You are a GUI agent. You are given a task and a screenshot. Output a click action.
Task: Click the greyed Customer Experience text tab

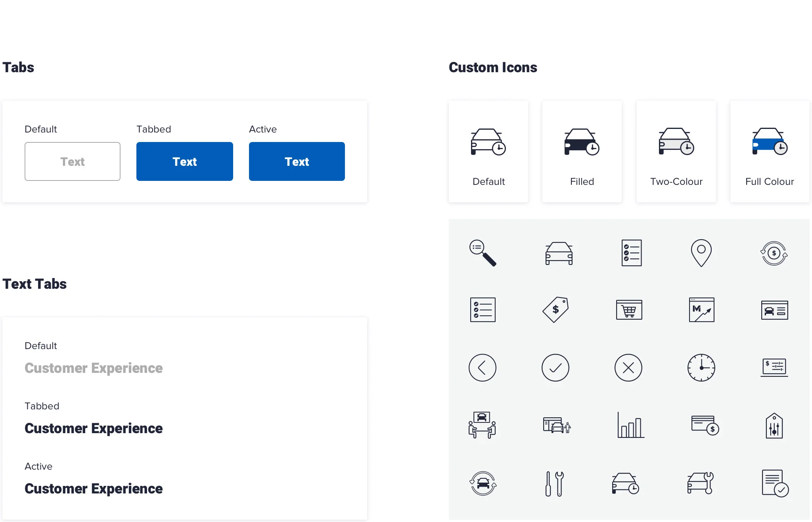pyautogui.click(x=94, y=368)
